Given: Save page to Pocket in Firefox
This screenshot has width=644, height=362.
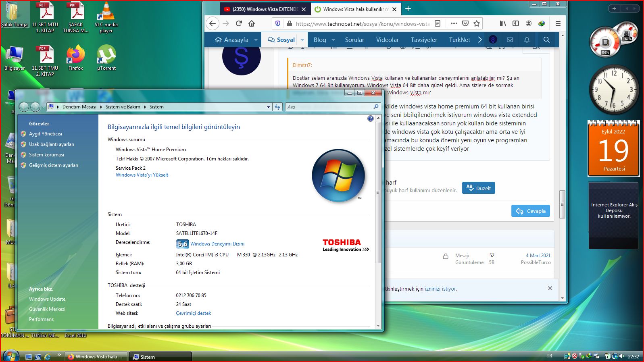Looking at the screenshot, I should coord(465,24).
